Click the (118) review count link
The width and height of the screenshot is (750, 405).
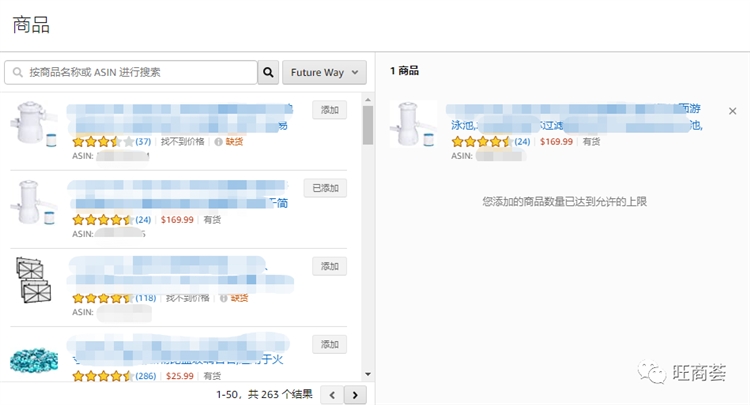[145, 298]
